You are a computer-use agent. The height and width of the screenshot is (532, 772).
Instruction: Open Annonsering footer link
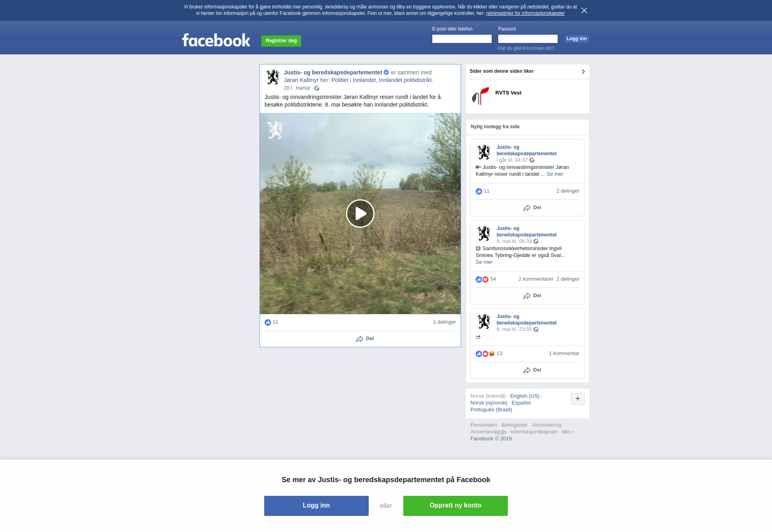click(546, 425)
